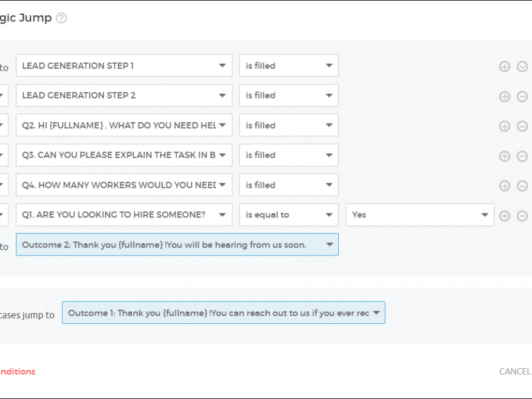This screenshot has height=399, width=532.
Task: Open the Lead Generation Step 1 question dropdown
Action: tap(124, 66)
